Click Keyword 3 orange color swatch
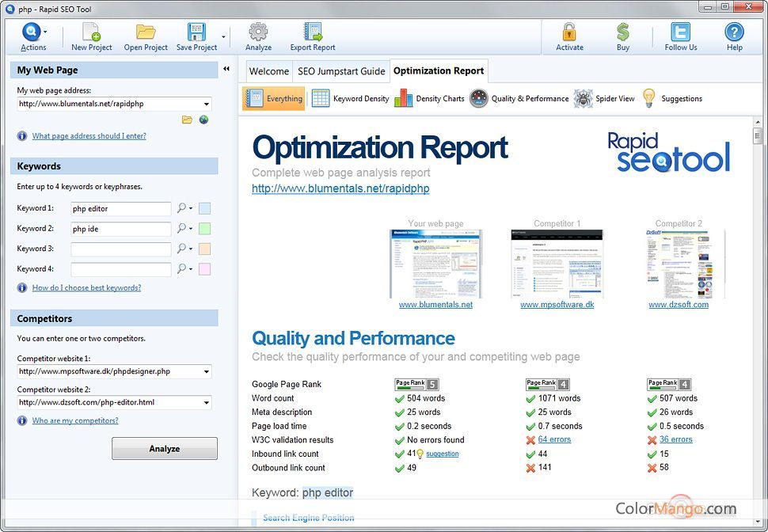The width and height of the screenshot is (768, 532). point(205,249)
